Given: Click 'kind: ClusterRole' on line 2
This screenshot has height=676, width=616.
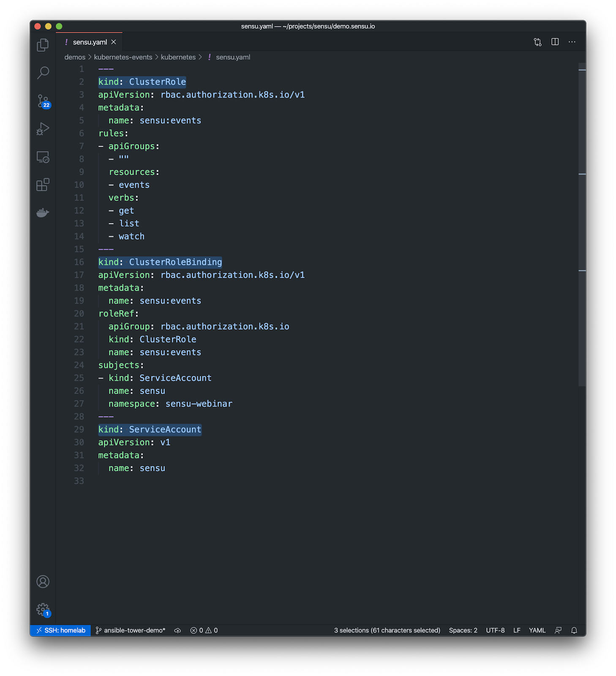Looking at the screenshot, I should [142, 82].
